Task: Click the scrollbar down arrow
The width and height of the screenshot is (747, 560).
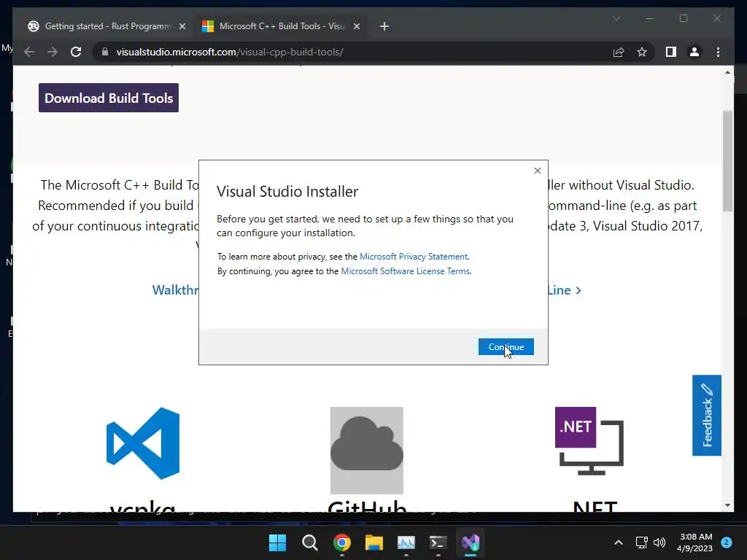Action: coord(727,505)
